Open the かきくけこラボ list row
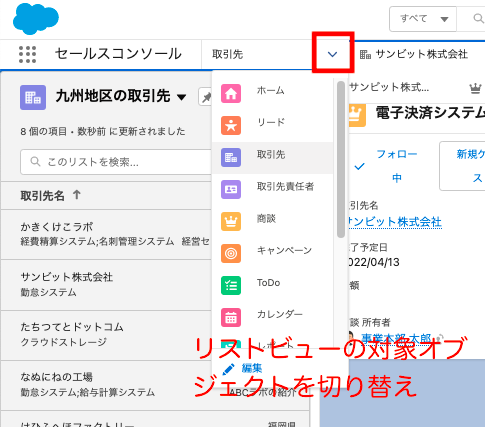This screenshot has width=485, height=427. (106, 235)
